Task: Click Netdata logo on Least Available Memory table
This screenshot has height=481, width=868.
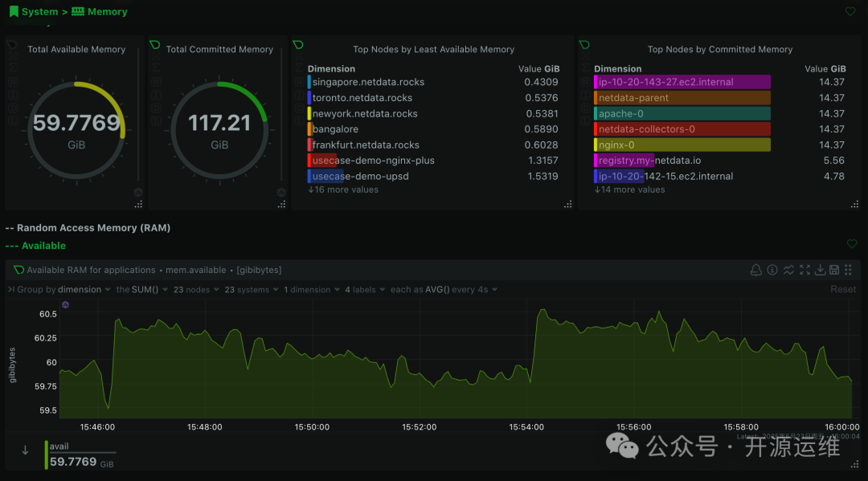Action: click(298, 45)
